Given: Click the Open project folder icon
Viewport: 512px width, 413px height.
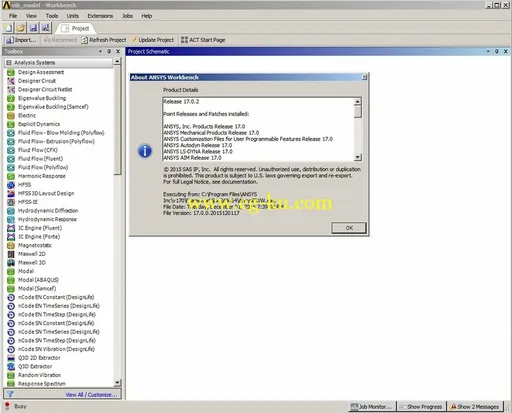Looking at the screenshot, I should tap(21, 28).
